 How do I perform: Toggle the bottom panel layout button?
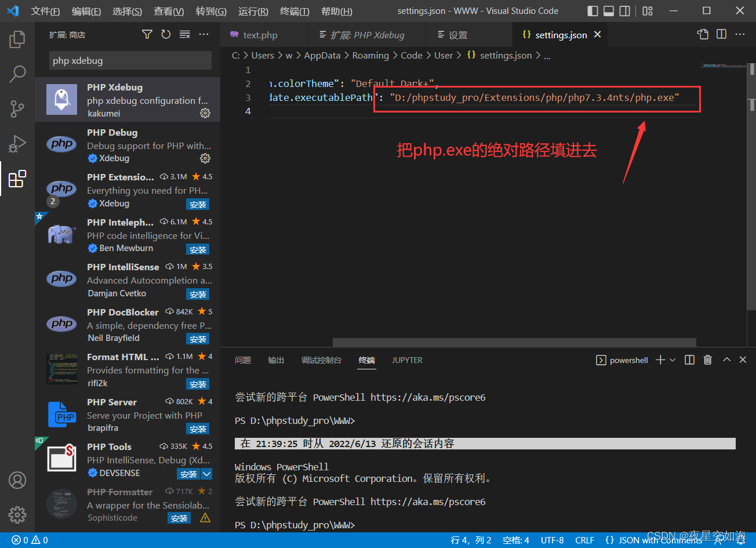[609, 11]
